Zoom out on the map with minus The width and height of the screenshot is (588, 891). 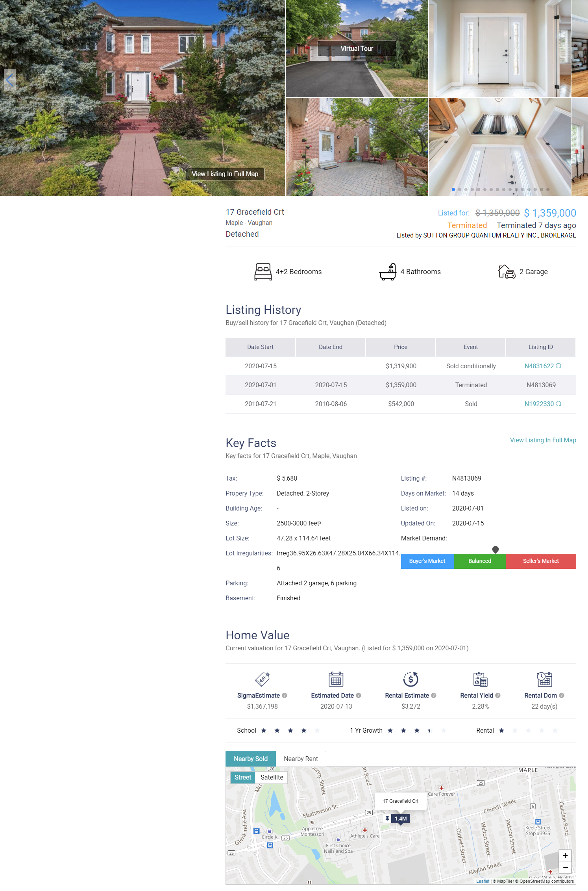point(565,867)
